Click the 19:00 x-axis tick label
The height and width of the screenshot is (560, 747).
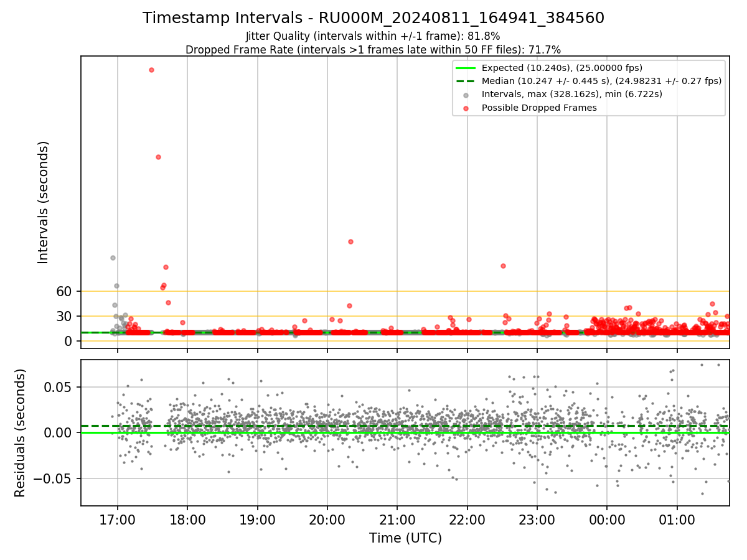(x=258, y=520)
